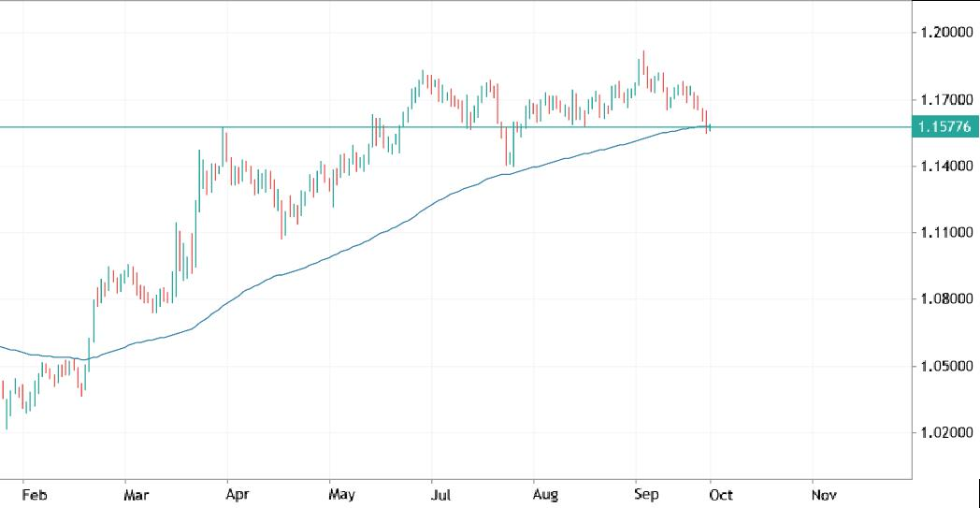Click the Mar label on time axis
The image size is (980, 508).
click(x=136, y=493)
